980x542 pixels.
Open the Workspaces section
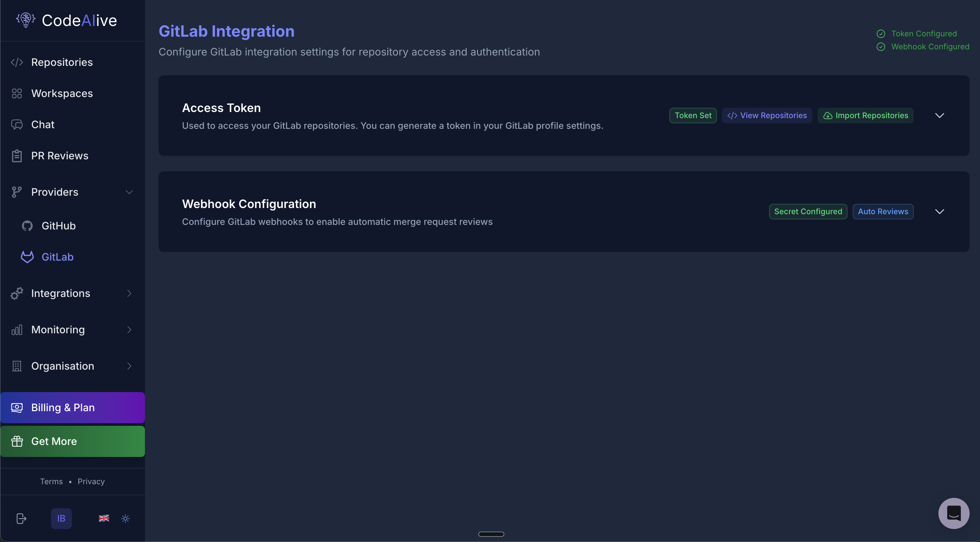pos(62,93)
